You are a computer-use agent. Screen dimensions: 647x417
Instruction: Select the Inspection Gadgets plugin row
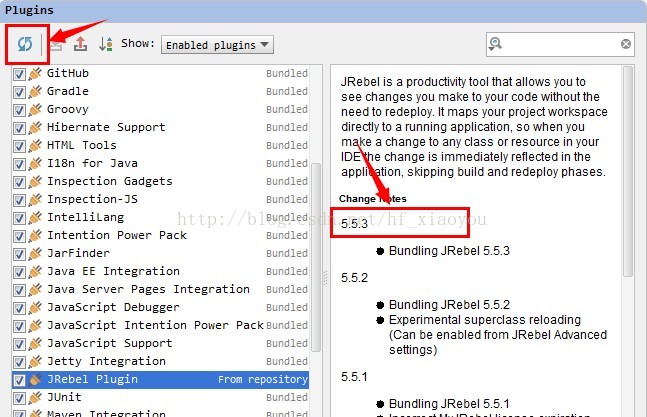161,182
